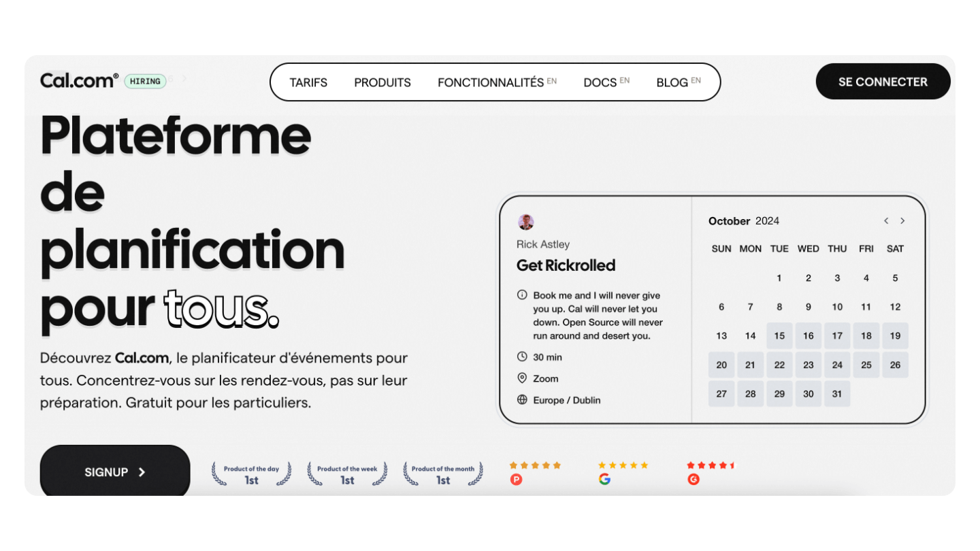The image size is (980, 551).
Task: Click the SIGNUP button
Action: point(115,472)
